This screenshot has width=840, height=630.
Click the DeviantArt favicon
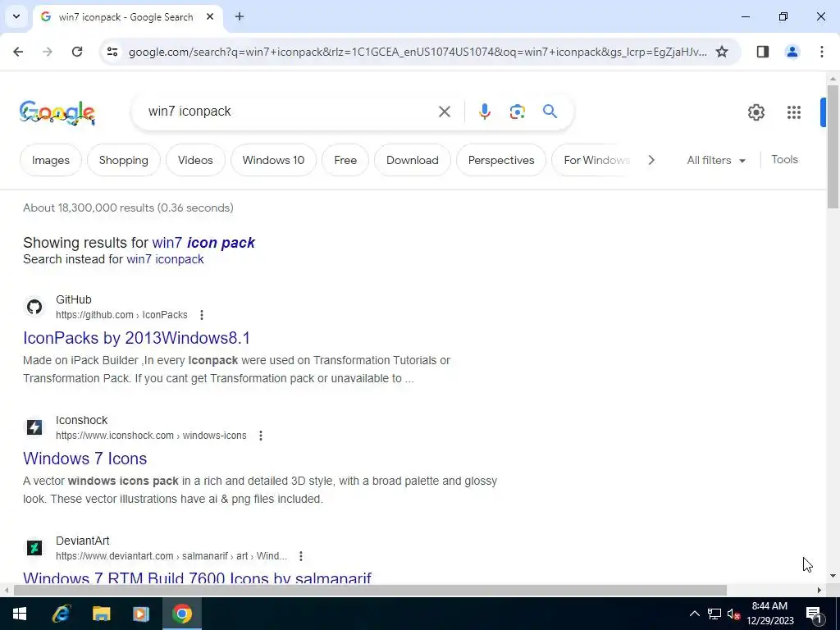click(x=34, y=548)
